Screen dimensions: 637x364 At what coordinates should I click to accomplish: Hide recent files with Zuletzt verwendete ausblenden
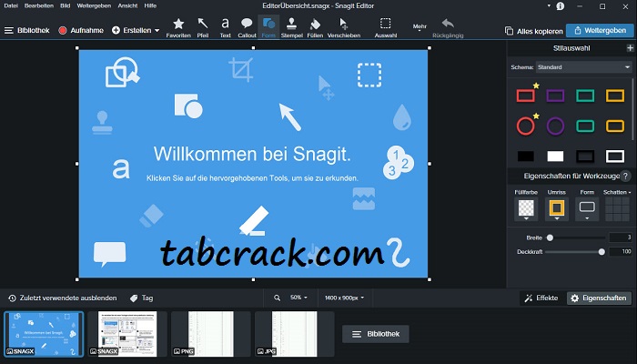[62, 298]
